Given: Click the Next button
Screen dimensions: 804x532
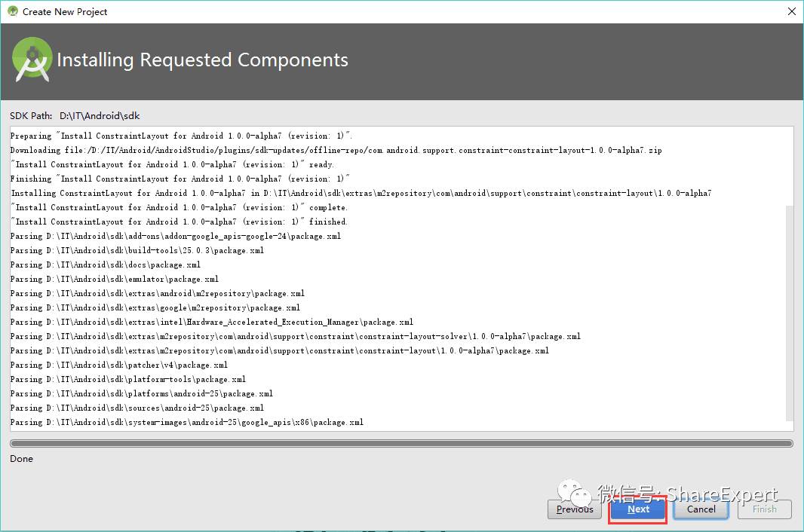Looking at the screenshot, I should point(638,509).
